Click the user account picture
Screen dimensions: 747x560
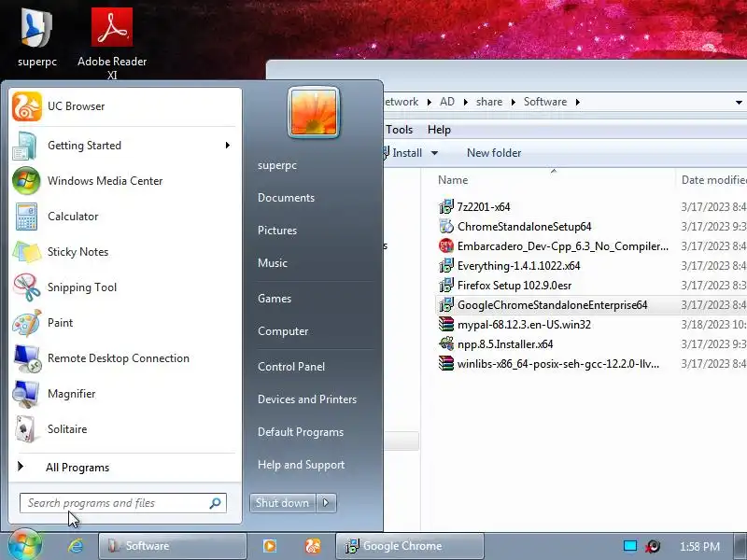[314, 113]
